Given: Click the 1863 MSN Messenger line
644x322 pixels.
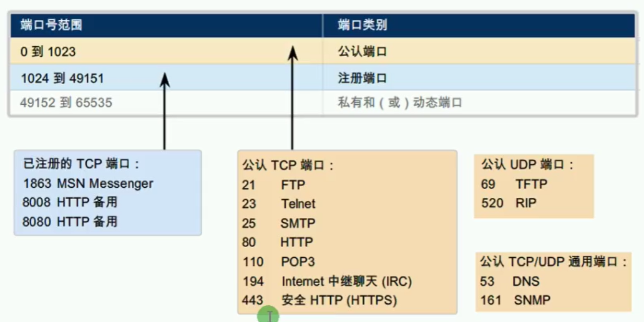Looking at the screenshot, I should click(88, 183).
